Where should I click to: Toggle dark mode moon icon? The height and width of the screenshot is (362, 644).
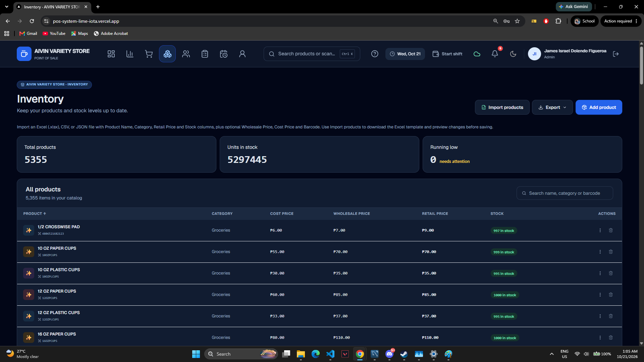click(x=513, y=54)
